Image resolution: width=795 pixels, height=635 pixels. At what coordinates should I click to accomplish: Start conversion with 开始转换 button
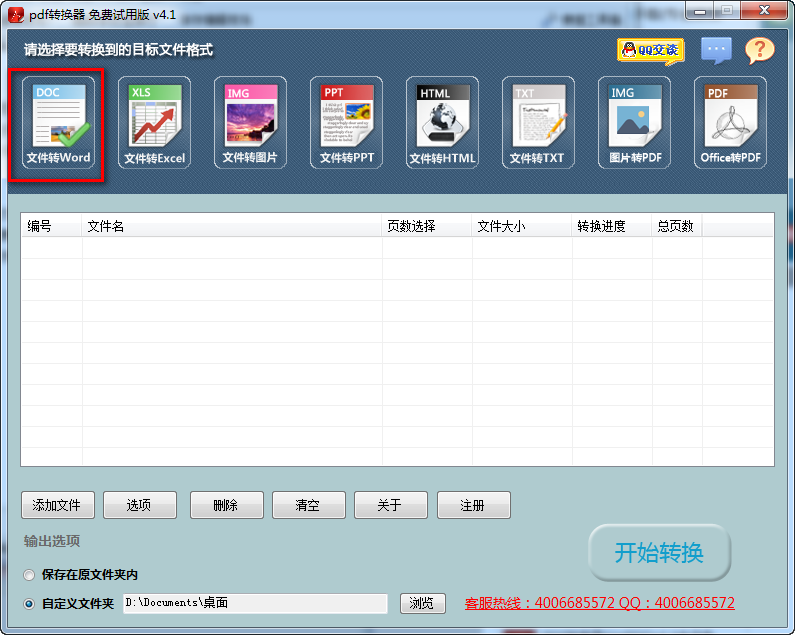[659, 552]
